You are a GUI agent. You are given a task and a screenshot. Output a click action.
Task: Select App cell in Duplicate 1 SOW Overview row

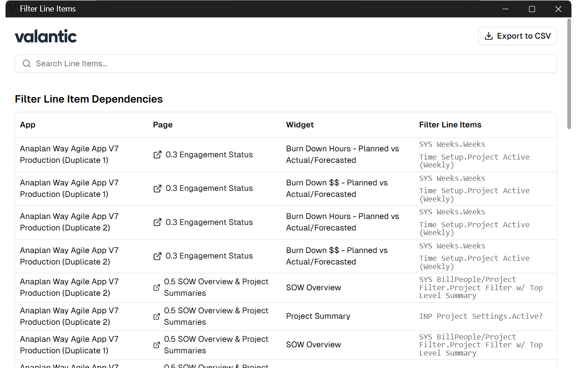click(x=69, y=345)
